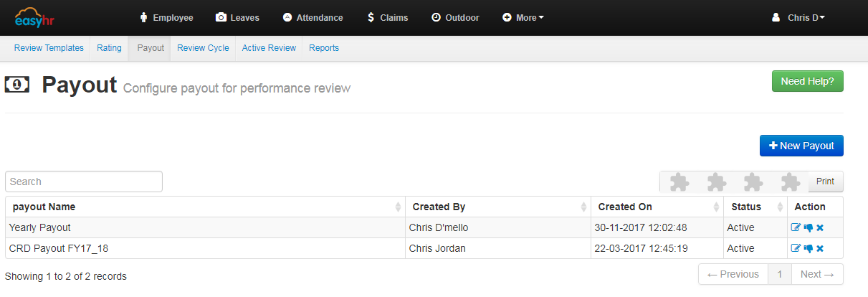Switch to the Review Cycle tab

pyautogui.click(x=203, y=48)
